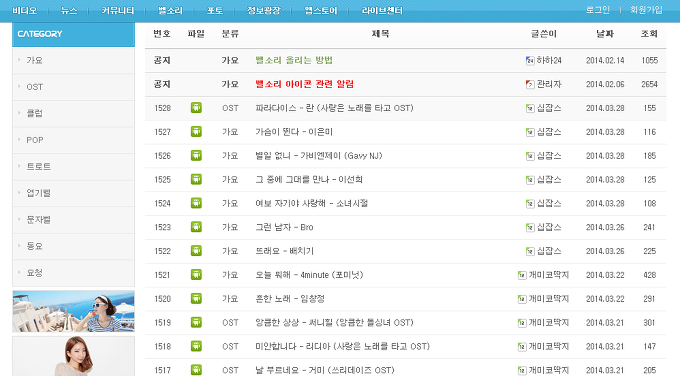
Task: Click author icon in row 1519
Action: [522, 323]
